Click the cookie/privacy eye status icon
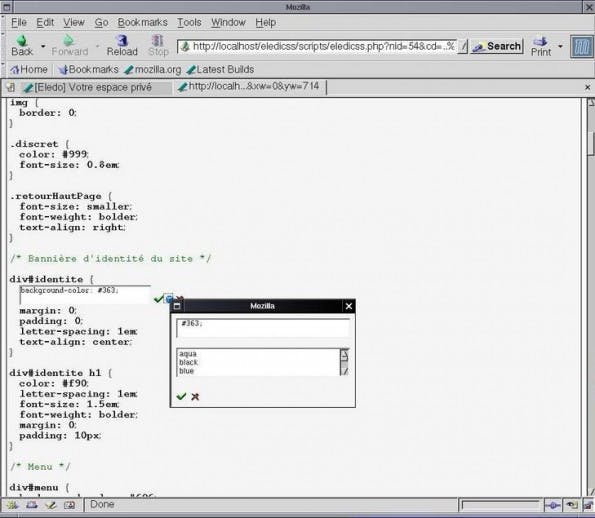The image size is (595, 518). (571, 505)
